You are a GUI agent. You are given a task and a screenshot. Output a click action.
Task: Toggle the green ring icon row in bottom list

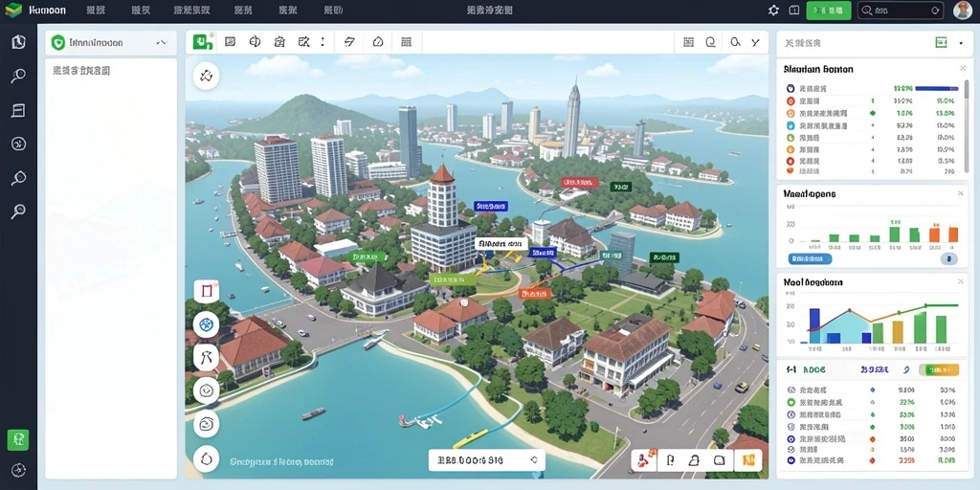(x=790, y=403)
